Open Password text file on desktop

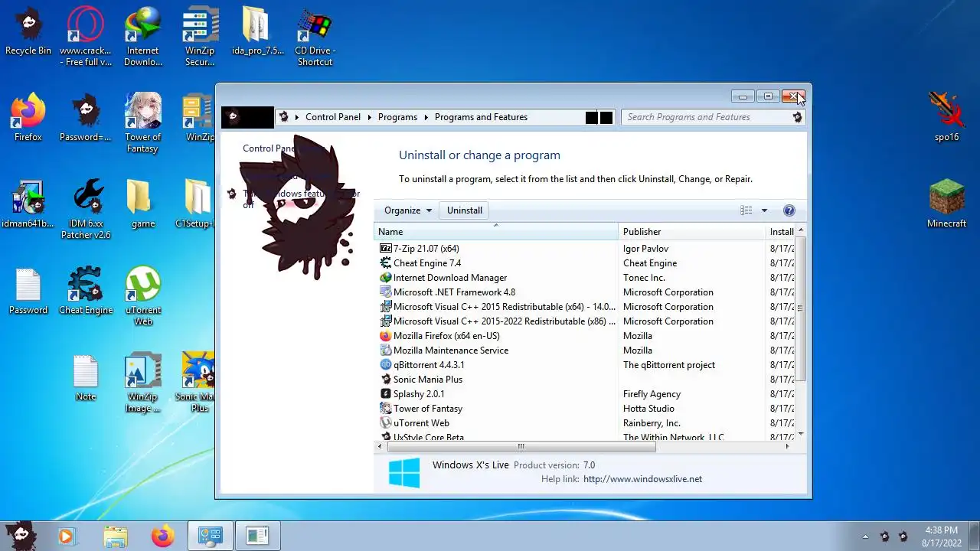[x=28, y=291]
